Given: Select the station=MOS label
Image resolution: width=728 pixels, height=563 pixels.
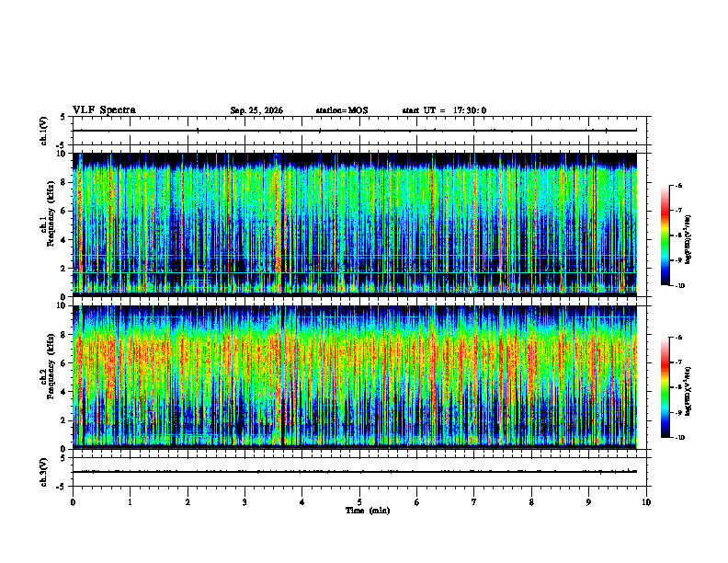Looking at the screenshot, I should click(x=342, y=110).
